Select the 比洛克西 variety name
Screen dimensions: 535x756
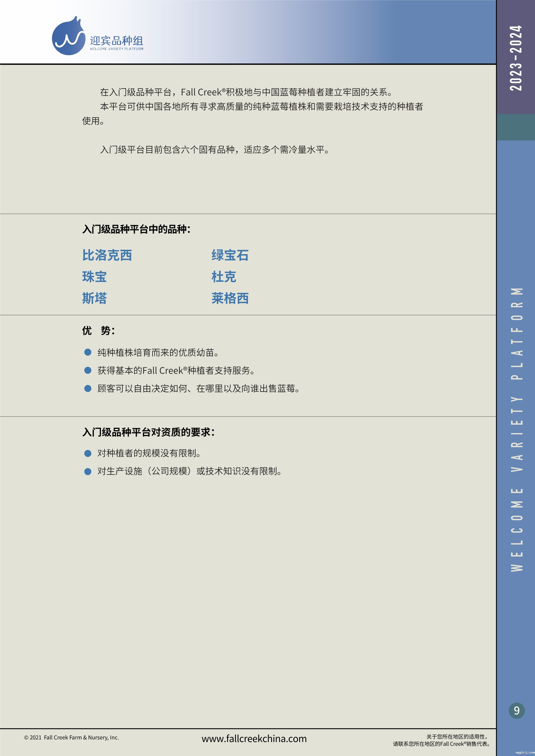pyautogui.click(x=107, y=255)
